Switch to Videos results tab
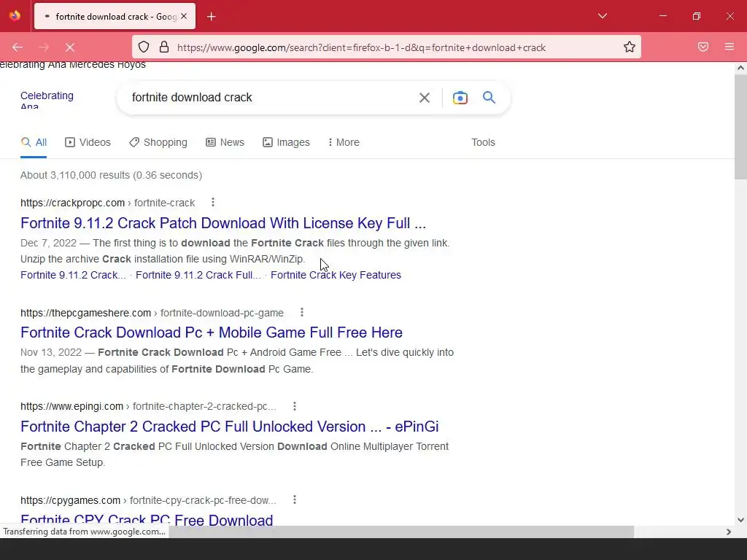This screenshot has height=560, width=747. point(88,142)
